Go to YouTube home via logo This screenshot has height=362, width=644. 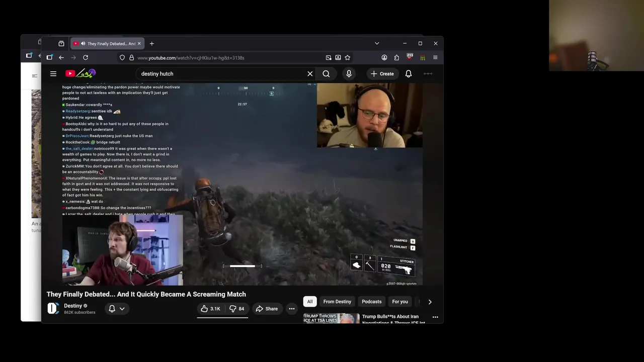(80, 73)
